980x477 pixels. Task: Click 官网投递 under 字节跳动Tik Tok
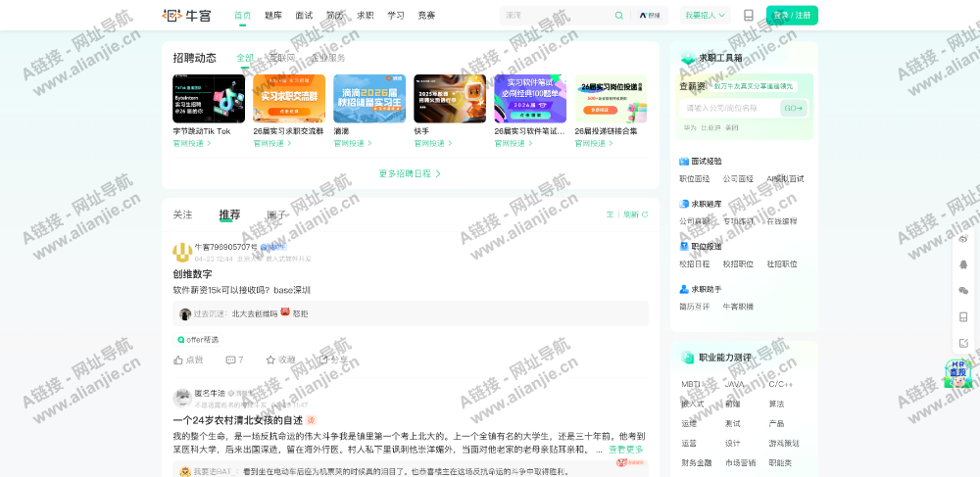pos(192,143)
